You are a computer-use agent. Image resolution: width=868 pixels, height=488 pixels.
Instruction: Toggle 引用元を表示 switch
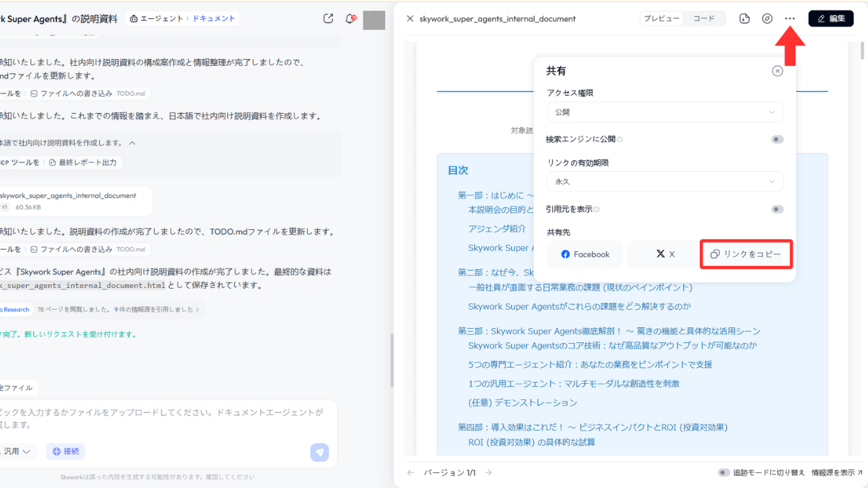(x=777, y=209)
